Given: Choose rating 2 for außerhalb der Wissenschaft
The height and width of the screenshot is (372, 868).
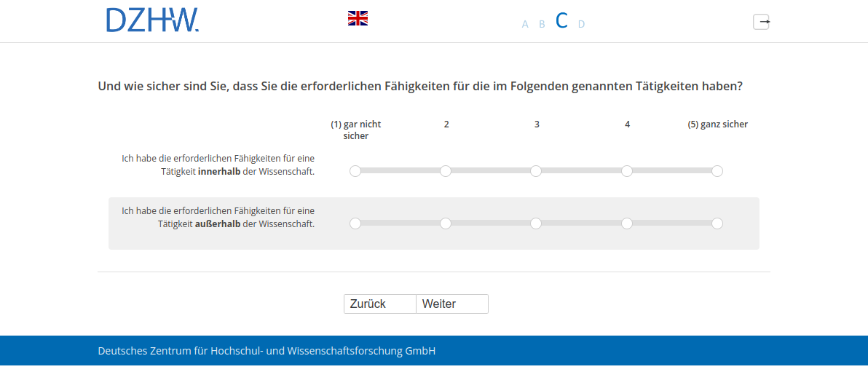Looking at the screenshot, I should point(446,223).
